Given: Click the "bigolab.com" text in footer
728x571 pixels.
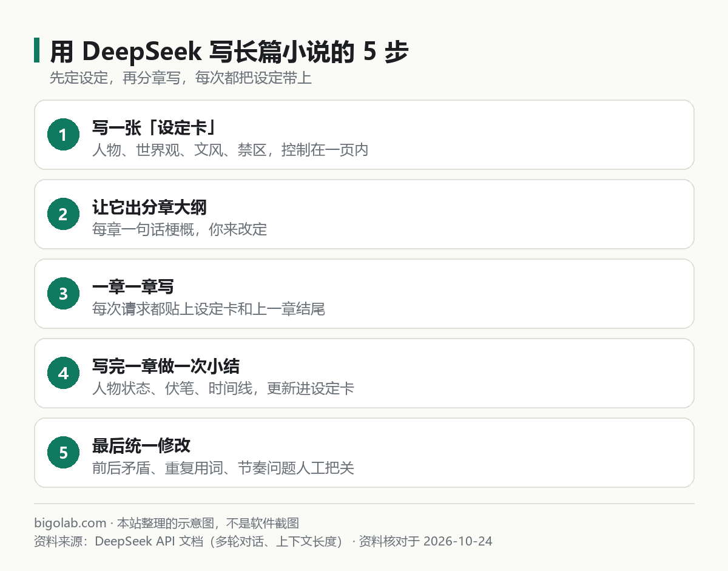Looking at the screenshot, I should 70,523.
